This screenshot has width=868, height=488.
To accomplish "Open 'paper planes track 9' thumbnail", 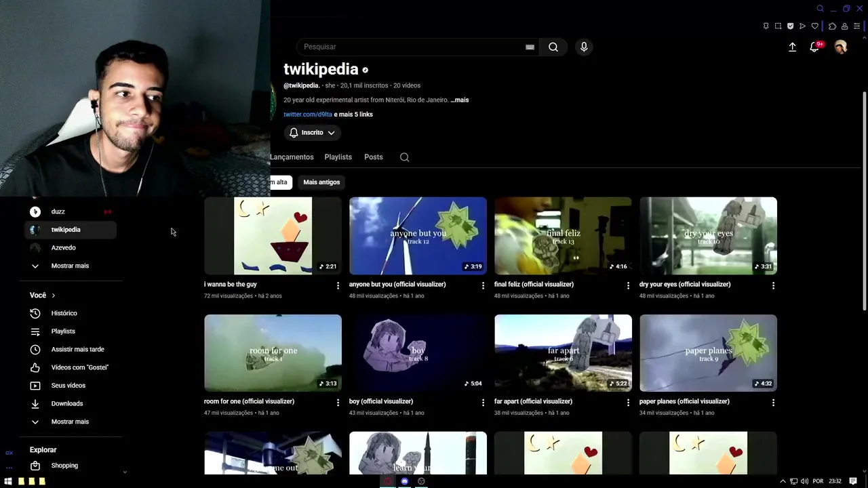I will [x=708, y=353].
